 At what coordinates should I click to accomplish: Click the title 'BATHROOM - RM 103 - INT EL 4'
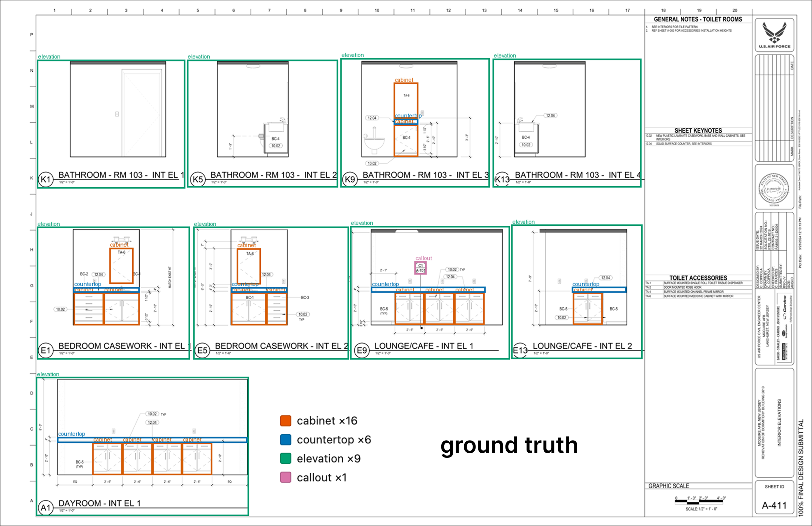[578, 175]
